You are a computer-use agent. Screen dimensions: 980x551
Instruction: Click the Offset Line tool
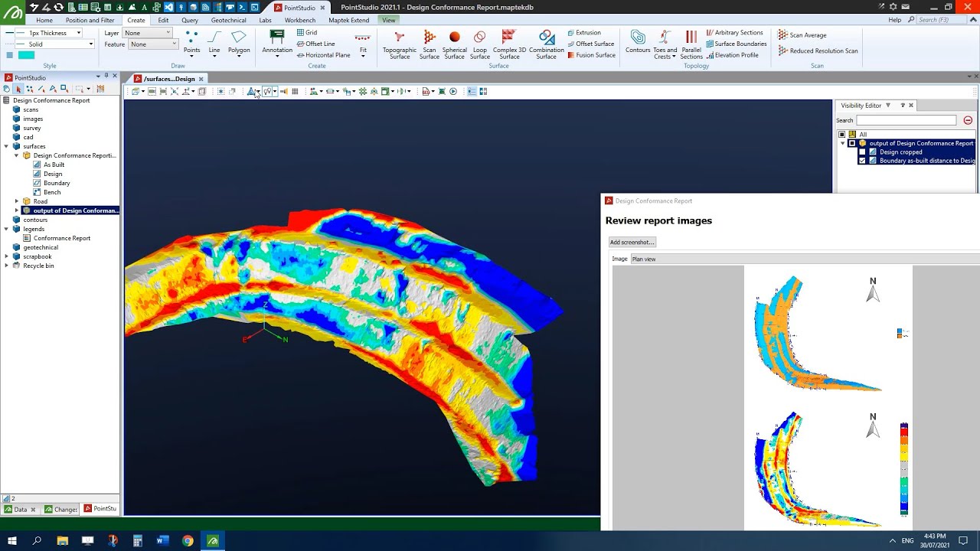315,44
